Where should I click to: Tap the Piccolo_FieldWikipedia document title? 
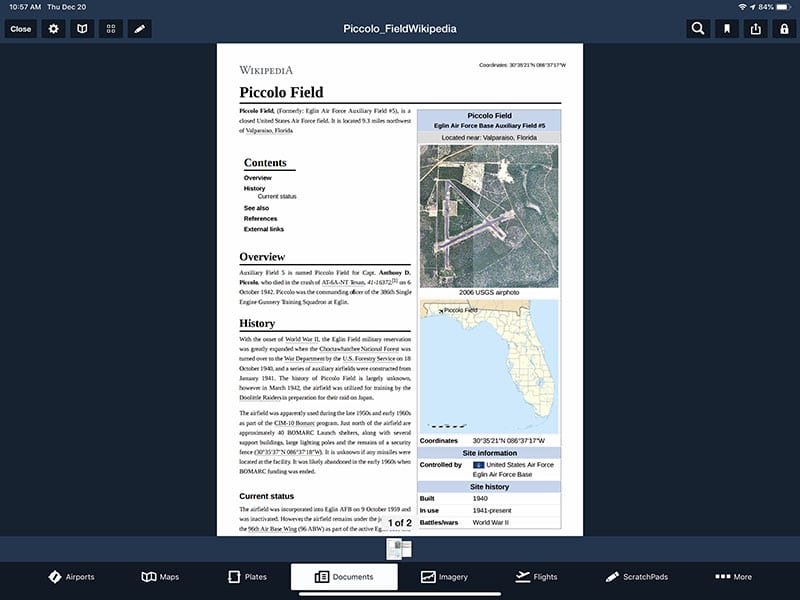click(400, 29)
